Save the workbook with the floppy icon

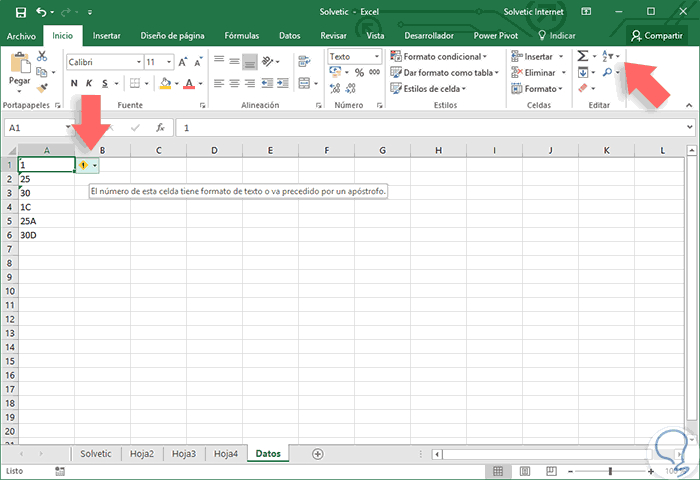[x=21, y=12]
